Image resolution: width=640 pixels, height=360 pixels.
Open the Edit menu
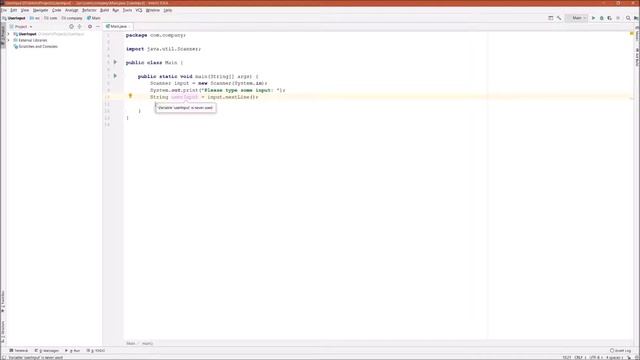pos(13,10)
